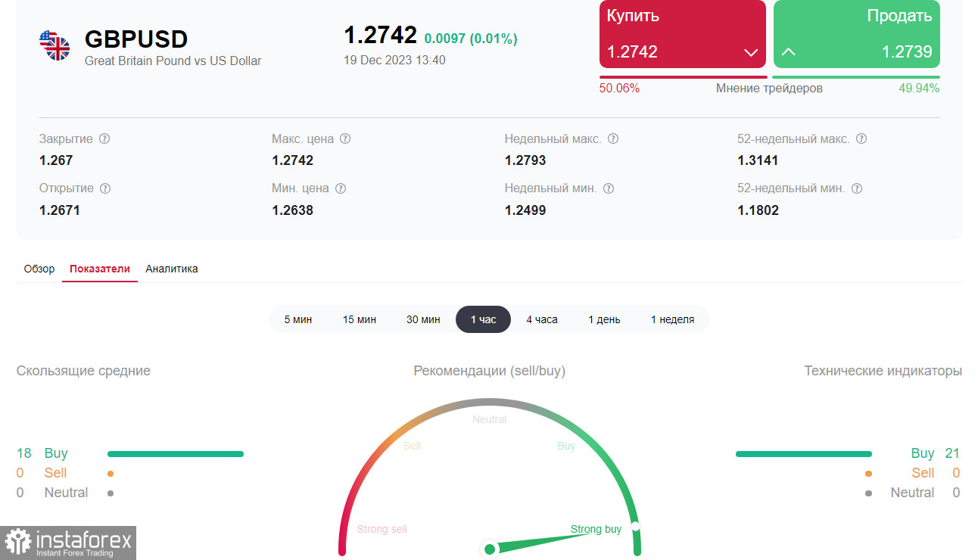Click the Strong sell gauge label
Screen dimensions: 978x560
tap(382, 529)
